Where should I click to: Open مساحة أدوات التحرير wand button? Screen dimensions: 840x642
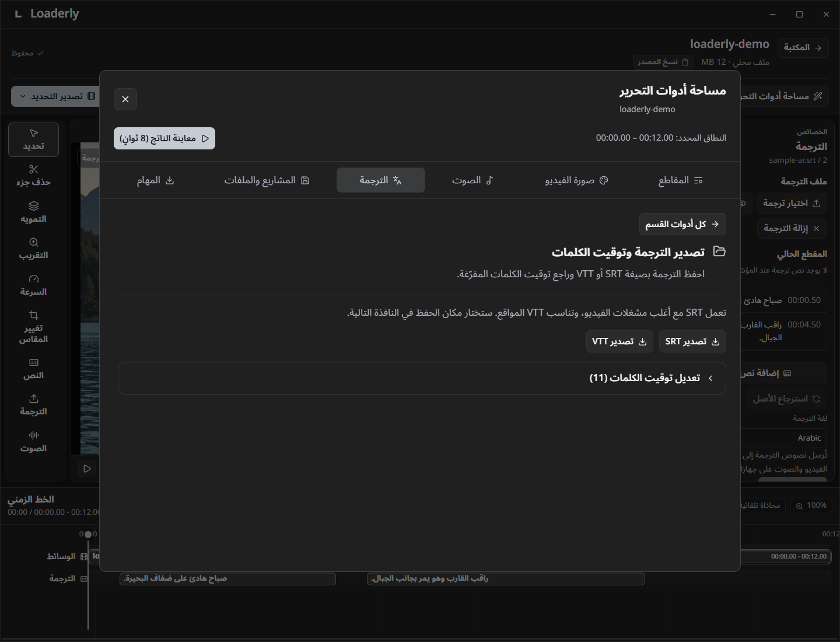point(783,96)
